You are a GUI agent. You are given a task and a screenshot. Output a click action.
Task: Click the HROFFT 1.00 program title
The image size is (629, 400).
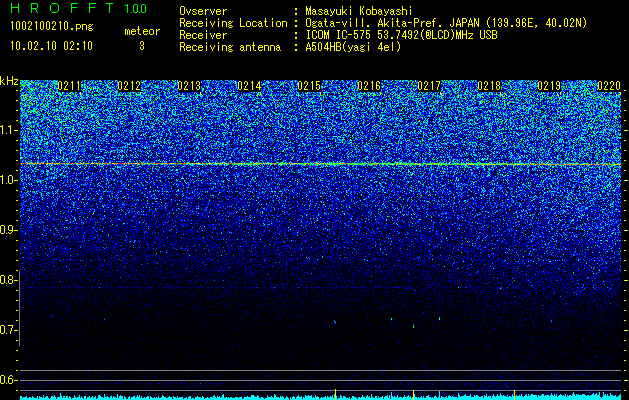click(78, 8)
